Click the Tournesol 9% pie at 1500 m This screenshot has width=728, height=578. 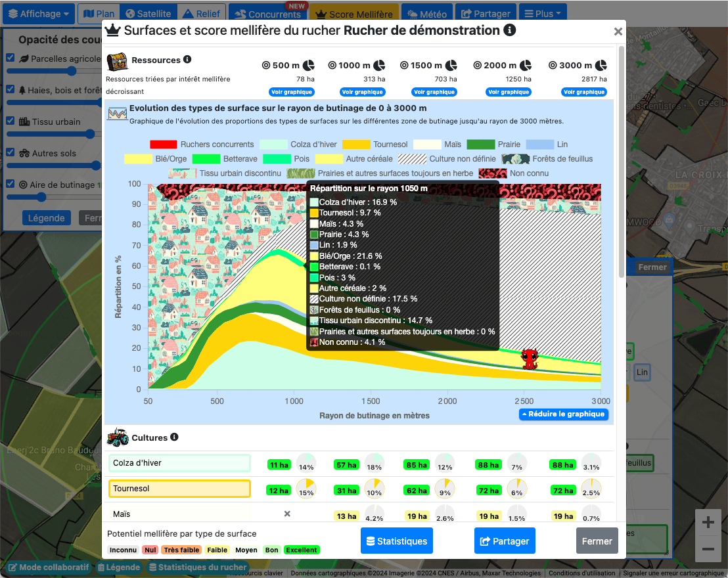445,488
